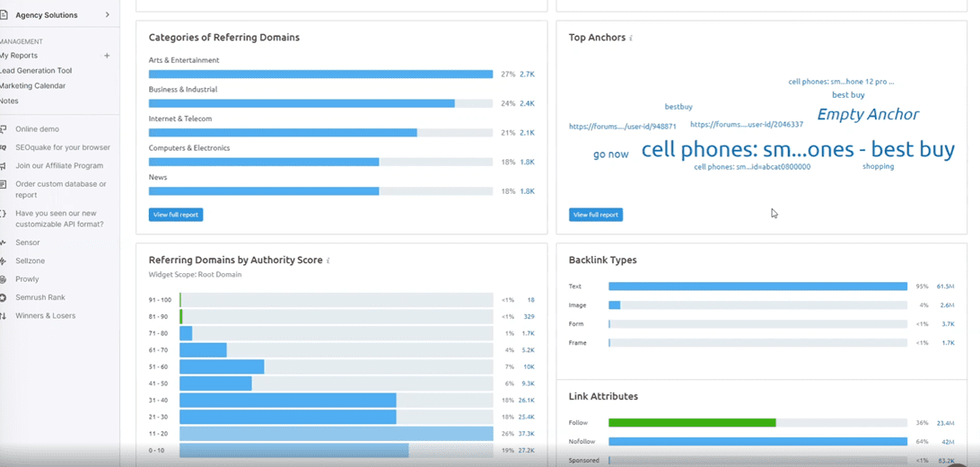Click the info icon beside Top Anchors

coord(631,39)
